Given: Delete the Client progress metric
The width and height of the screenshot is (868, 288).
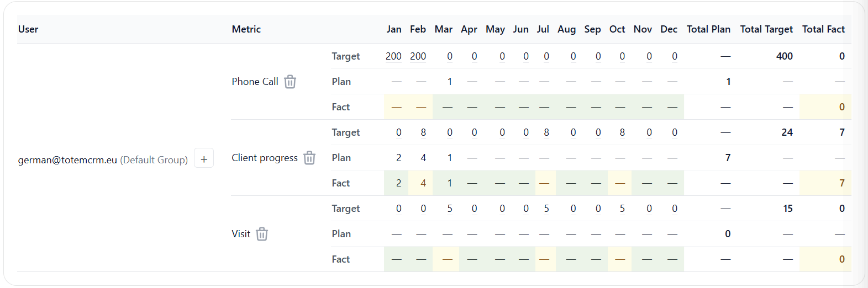Looking at the screenshot, I should tap(309, 158).
